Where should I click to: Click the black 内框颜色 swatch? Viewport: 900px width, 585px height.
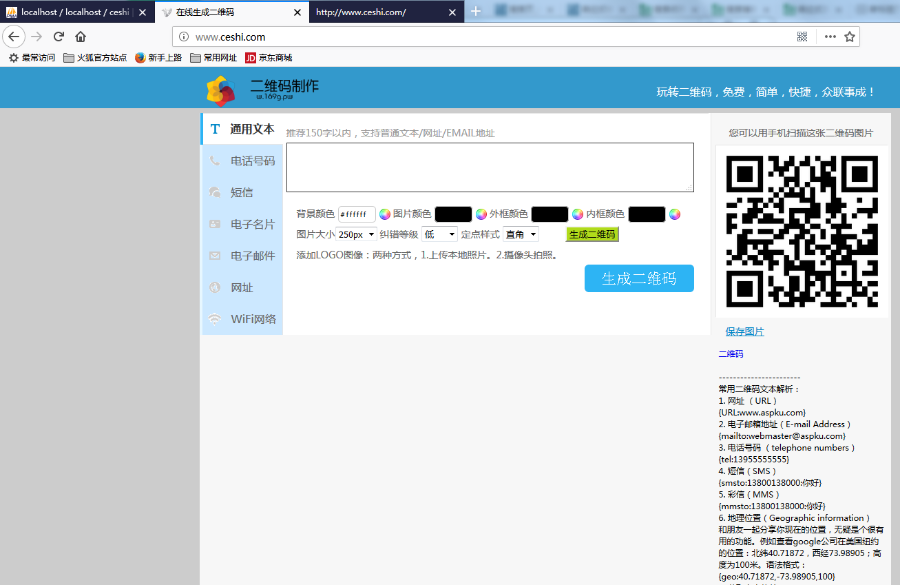click(646, 214)
